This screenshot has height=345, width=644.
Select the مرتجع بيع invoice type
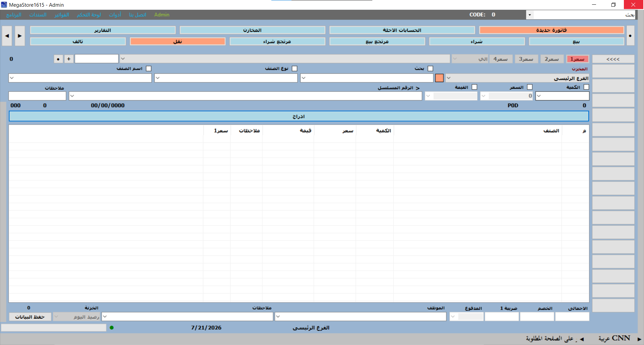coord(377,42)
